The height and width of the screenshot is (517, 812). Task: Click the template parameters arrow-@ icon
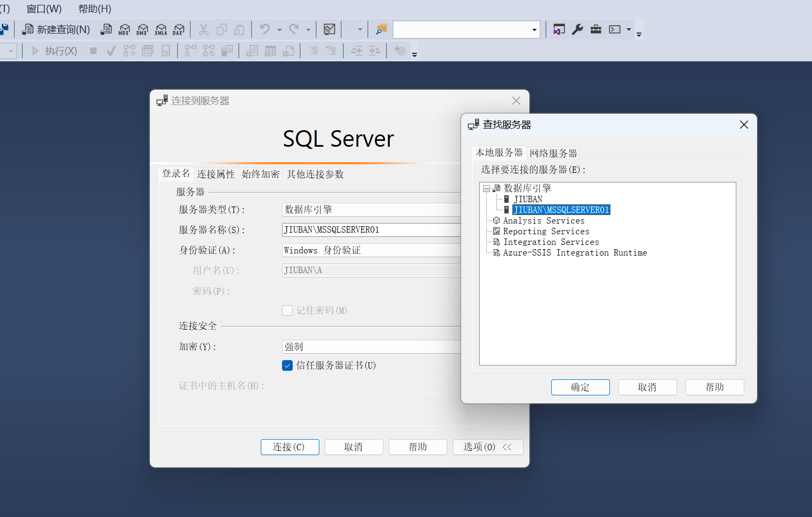[400, 51]
